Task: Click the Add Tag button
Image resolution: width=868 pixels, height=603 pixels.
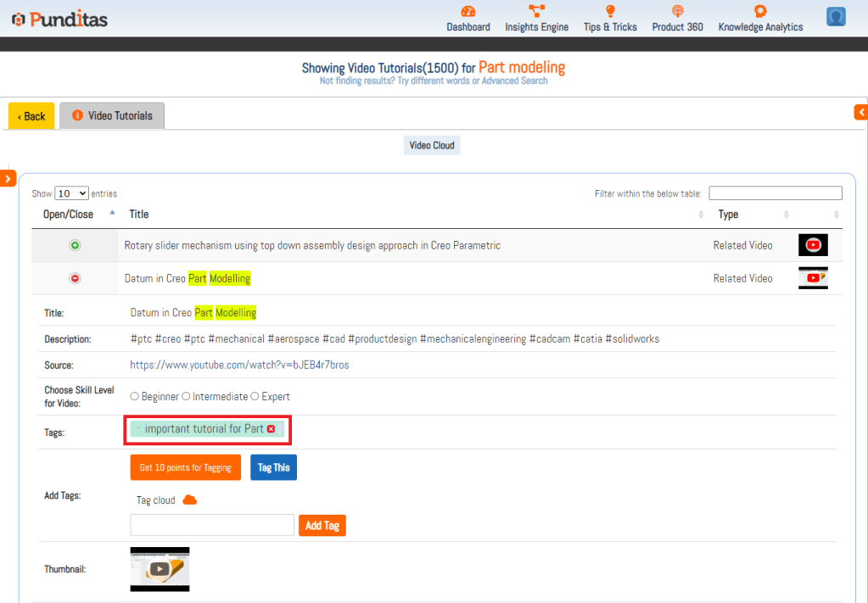Action: pyautogui.click(x=322, y=526)
